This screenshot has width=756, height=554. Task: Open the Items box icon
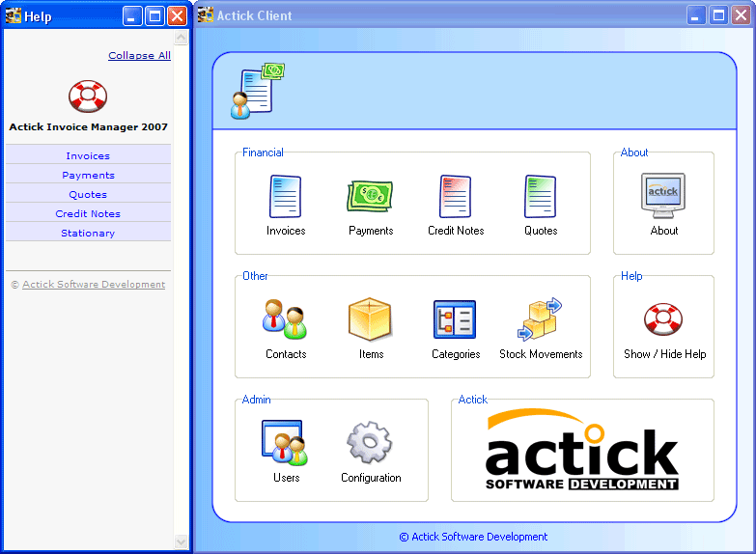tap(370, 319)
